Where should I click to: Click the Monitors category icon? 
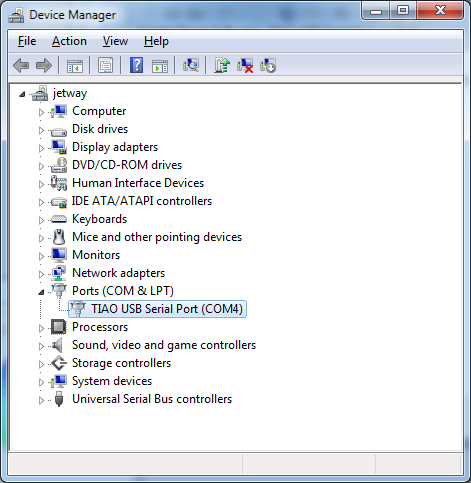pyautogui.click(x=59, y=255)
